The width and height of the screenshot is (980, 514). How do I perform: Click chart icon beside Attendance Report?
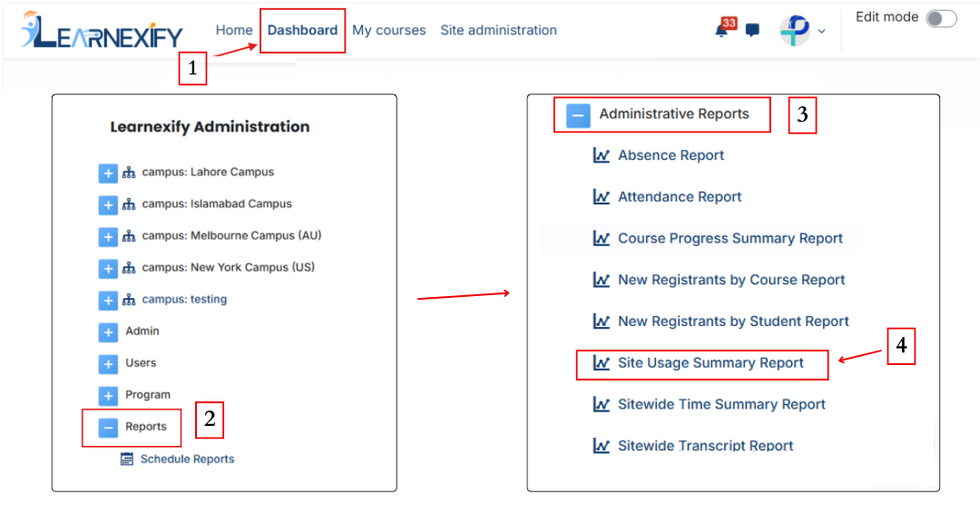602,197
